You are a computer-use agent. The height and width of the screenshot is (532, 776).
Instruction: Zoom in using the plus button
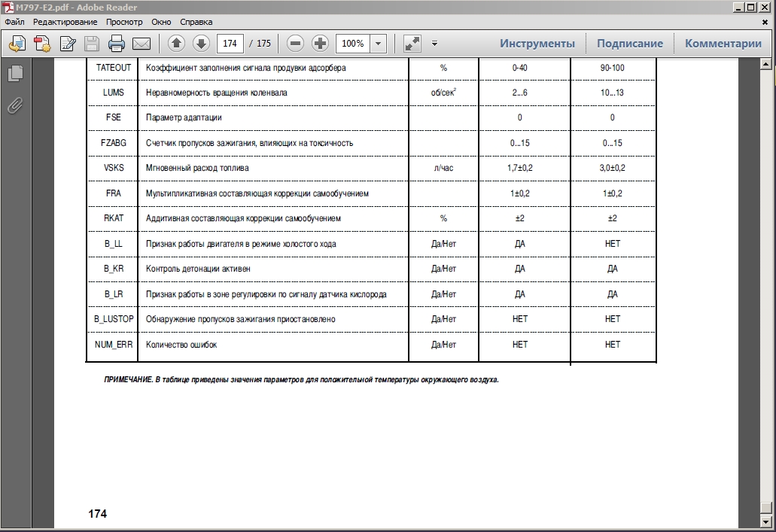point(320,44)
